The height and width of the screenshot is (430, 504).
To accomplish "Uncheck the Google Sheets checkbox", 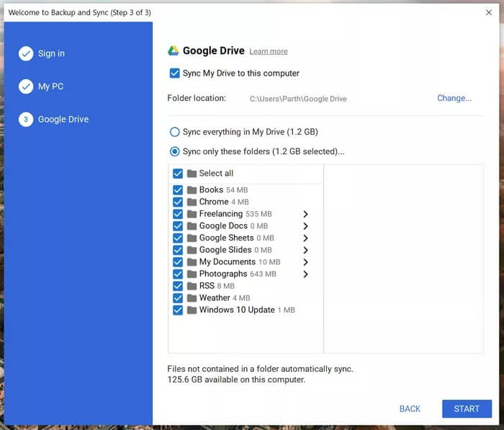I will tap(178, 238).
